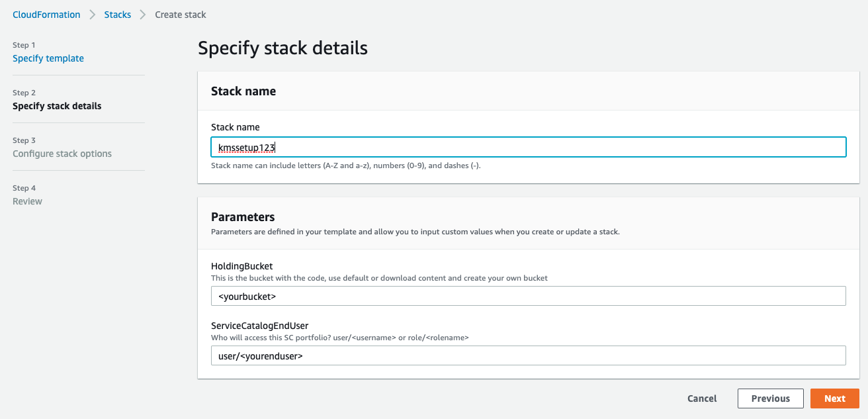Open the Stacks breadcrumb link
This screenshot has height=419, width=868.
(x=118, y=14)
